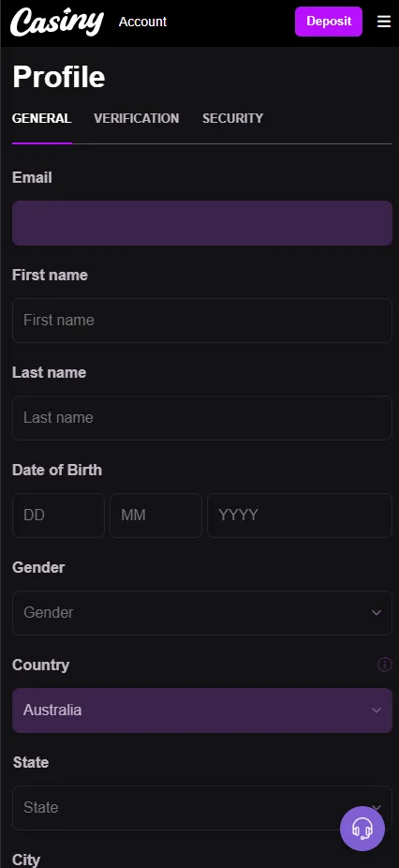Click the Gender dropdown chevron arrow
The image size is (399, 868).
point(377,613)
